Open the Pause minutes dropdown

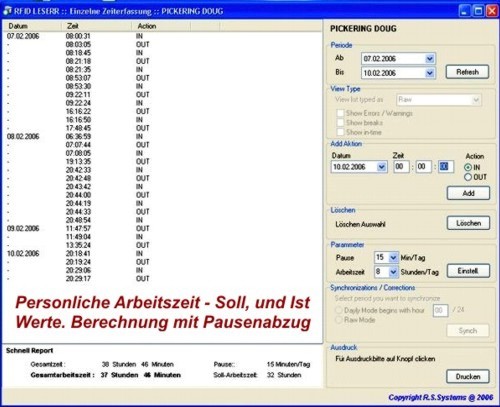tap(393, 258)
